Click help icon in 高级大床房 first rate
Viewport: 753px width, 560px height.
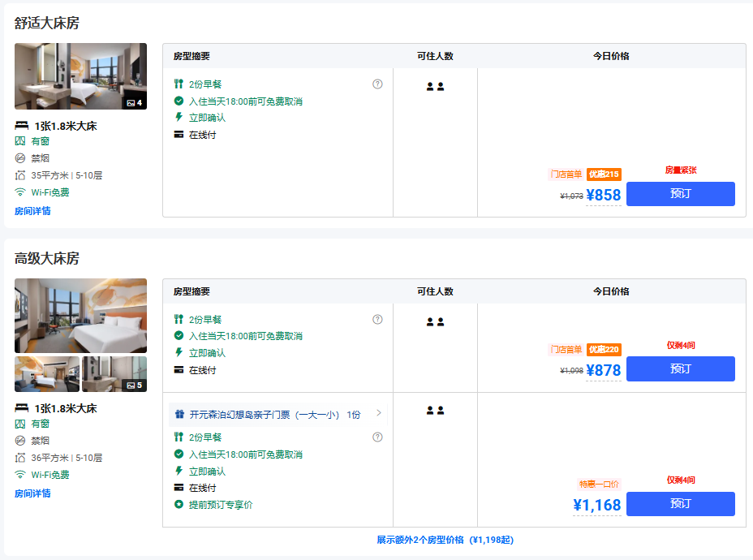coord(377,320)
